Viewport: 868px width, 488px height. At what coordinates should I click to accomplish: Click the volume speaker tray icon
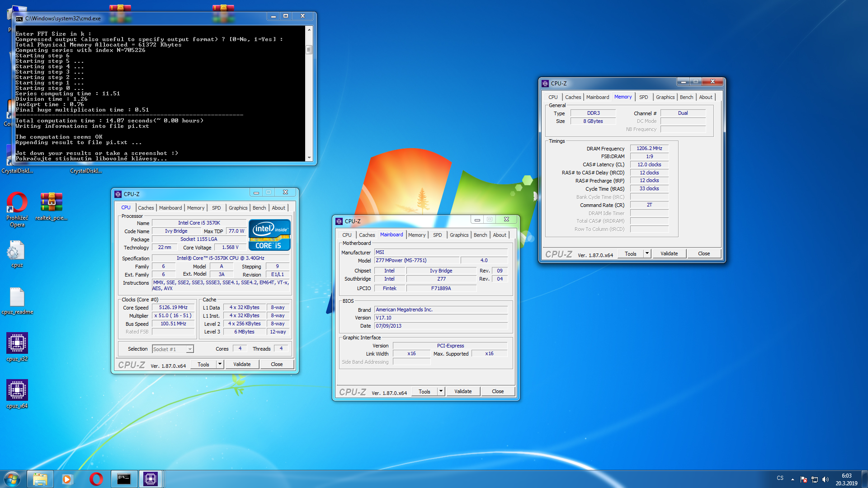click(x=826, y=479)
